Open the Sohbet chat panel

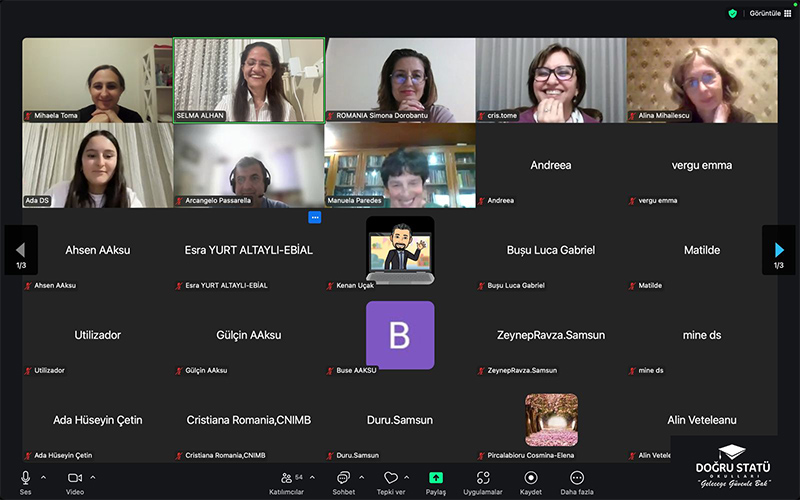[x=343, y=478]
